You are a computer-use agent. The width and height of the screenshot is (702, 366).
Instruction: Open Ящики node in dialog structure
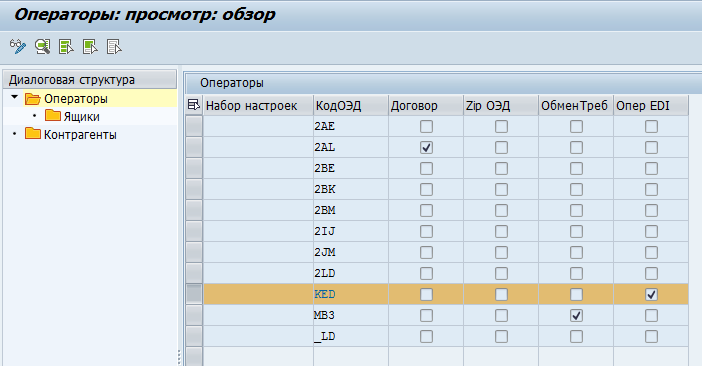tap(81, 117)
